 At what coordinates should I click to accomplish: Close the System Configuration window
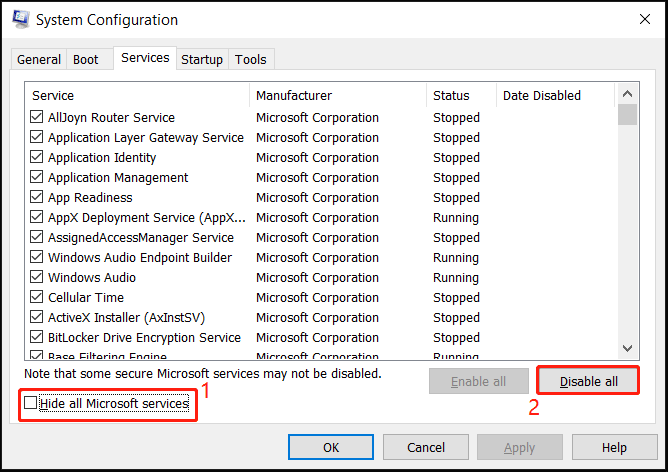click(x=640, y=20)
